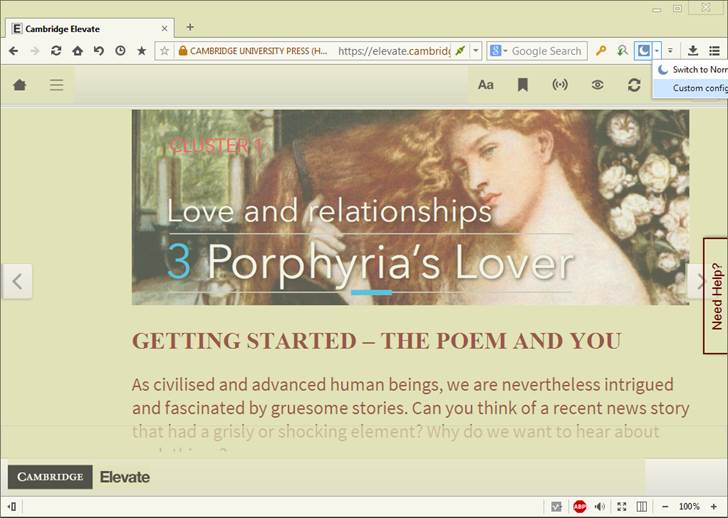
Task: Open the hamburger contents menu
Action: [x=57, y=85]
